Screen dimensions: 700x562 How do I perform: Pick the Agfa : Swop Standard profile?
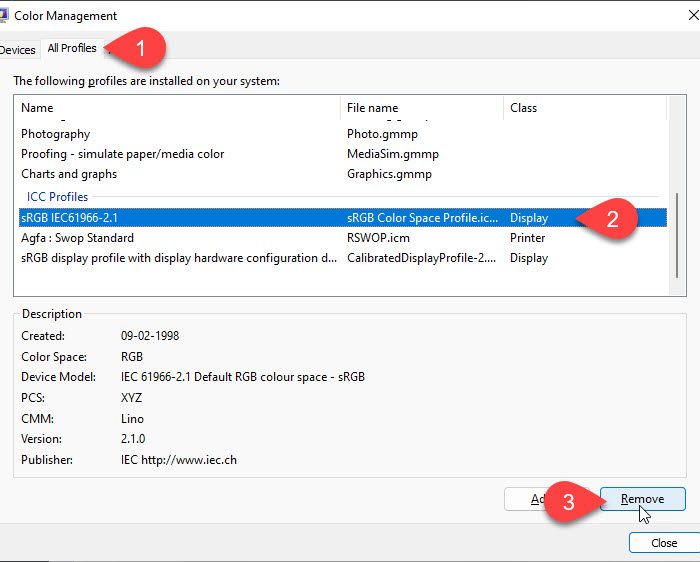(x=77, y=238)
